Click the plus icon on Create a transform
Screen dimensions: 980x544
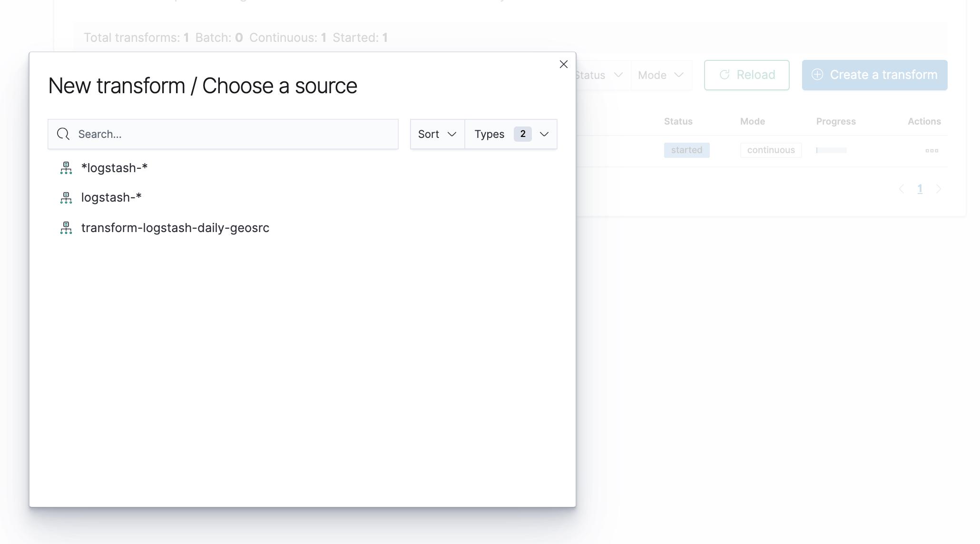point(817,75)
